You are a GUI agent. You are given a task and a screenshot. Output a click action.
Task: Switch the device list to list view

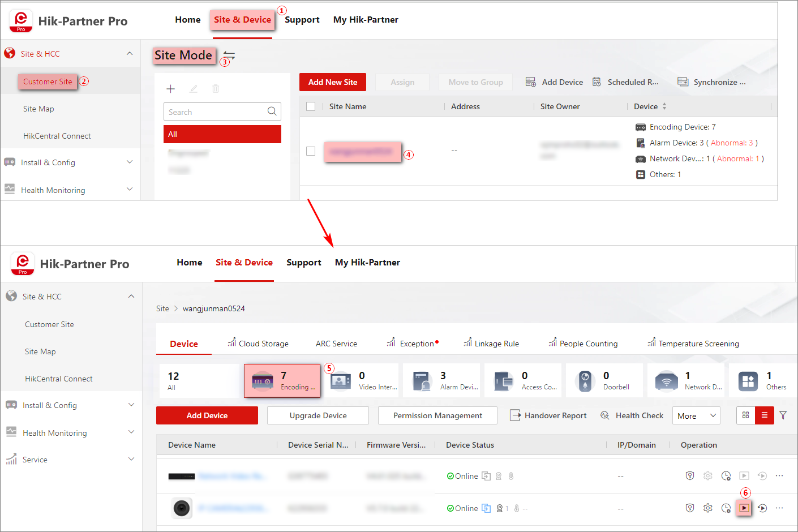(x=765, y=415)
